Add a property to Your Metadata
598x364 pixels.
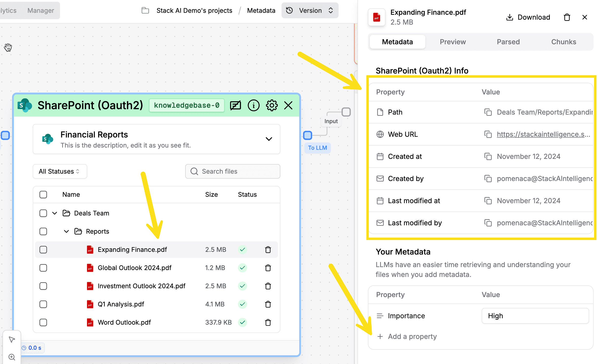click(x=407, y=336)
